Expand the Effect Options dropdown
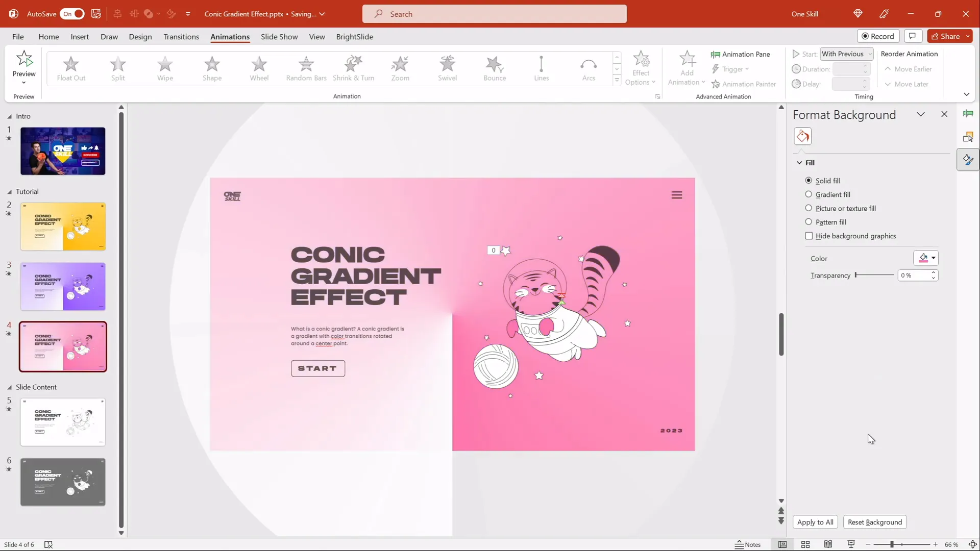The width and height of the screenshot is (980, 551). click(x=641, y=68)
